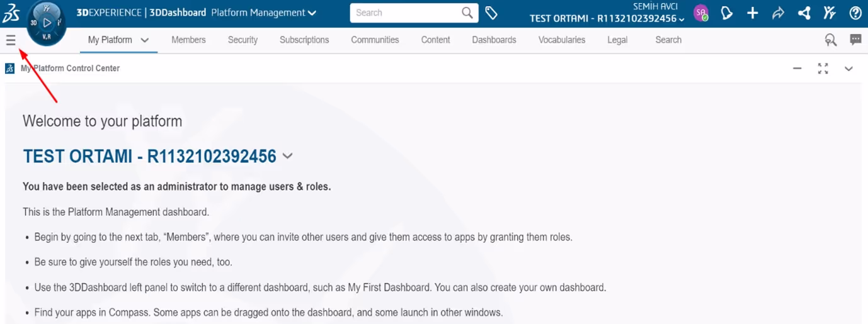868x324 pixels.
Task: Open notifications bell icon
Action: (727, 13)
